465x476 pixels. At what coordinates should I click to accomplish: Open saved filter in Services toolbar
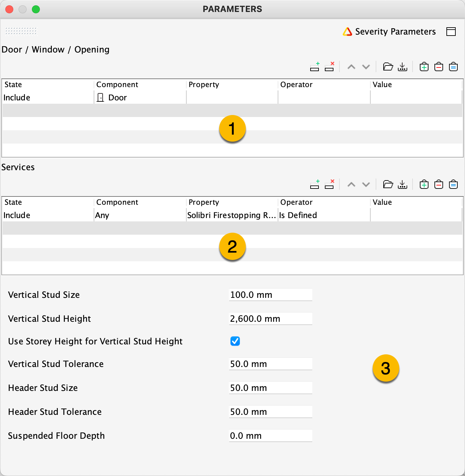(x=388, y=184)
